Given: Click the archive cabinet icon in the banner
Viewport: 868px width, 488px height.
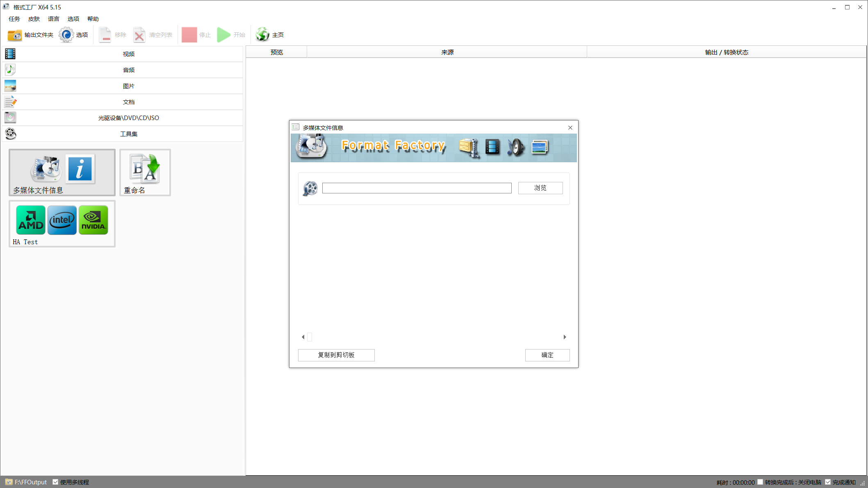Looking at the screenshot, I should tap(469, 148).
